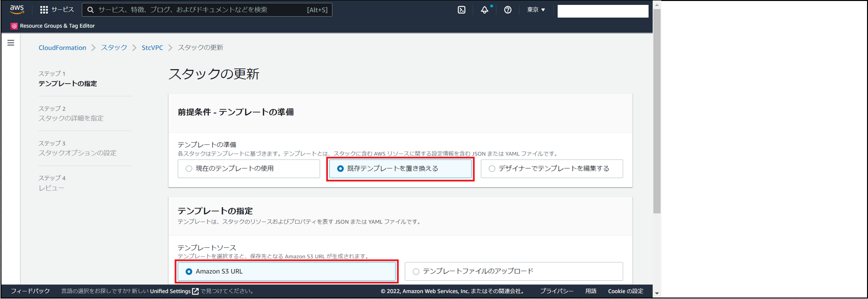Select step 4 レビュー
The width and height of the screenshot is (868, 299).
click(x=51, y=188)
